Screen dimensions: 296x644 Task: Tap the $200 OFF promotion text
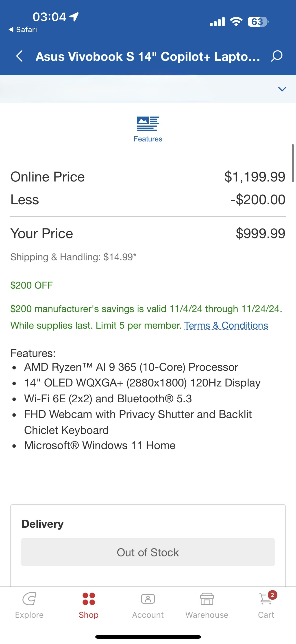pos(31,285)
